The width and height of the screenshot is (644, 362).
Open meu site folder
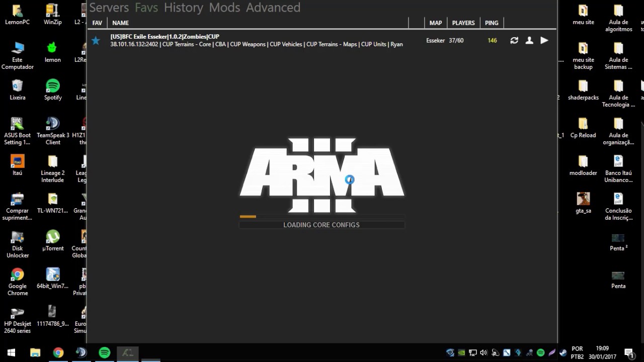click(x=583, y=15)
